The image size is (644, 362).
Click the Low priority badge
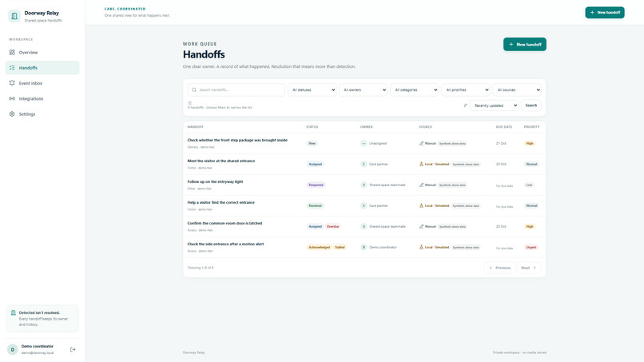pyautogui.click(x=530, y=185)
